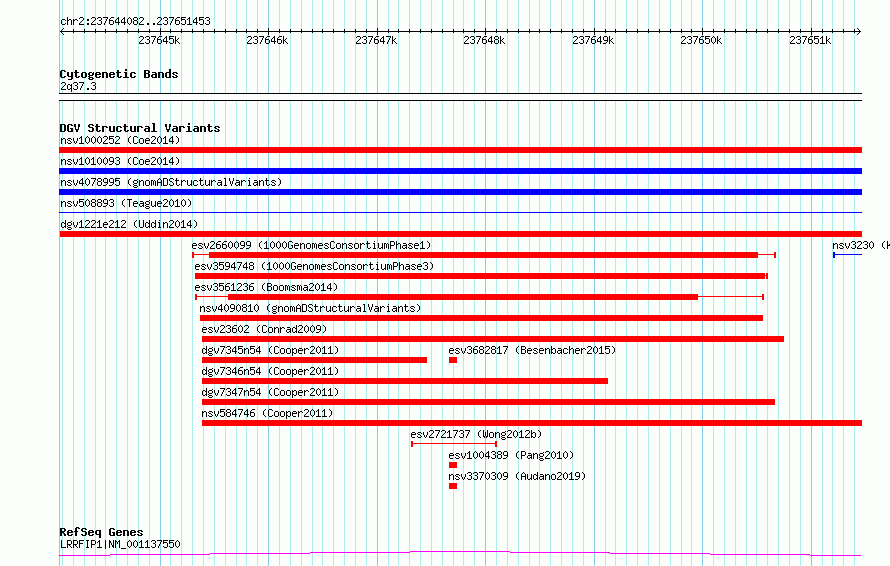
Task: Click nsv4090810 (gnomADStructuralVariants) label
Action: (310, 308)
